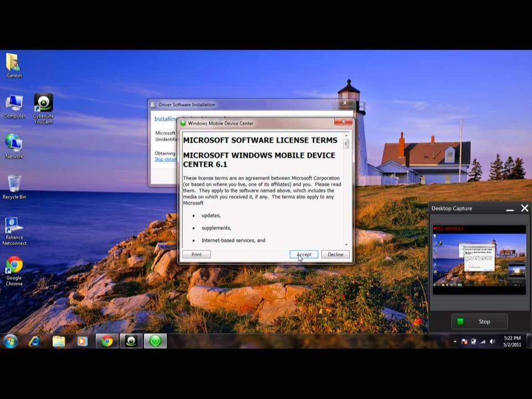Open Internet Explorer from taskbar
Screen dimensions: 532x399
[x=34, y=341]
